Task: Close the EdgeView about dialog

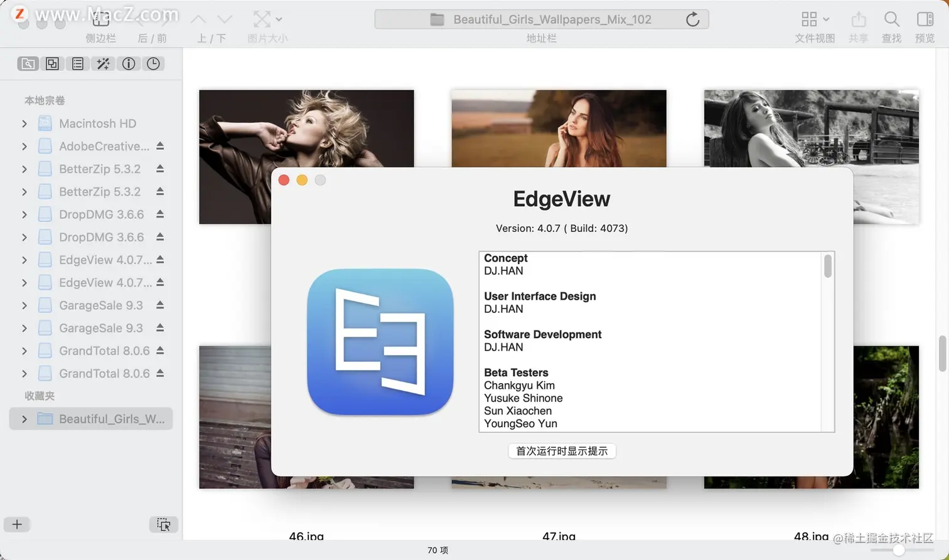Action: coord(284,180)
